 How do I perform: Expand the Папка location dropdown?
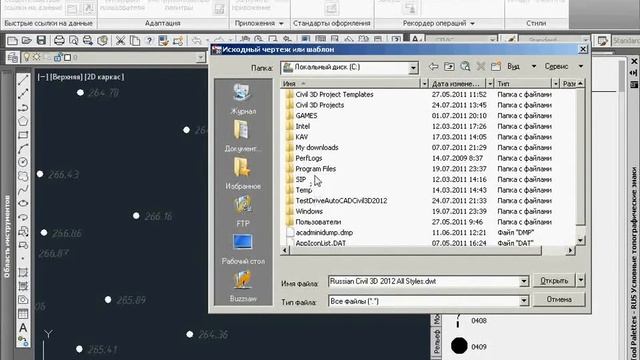(413, 68)
